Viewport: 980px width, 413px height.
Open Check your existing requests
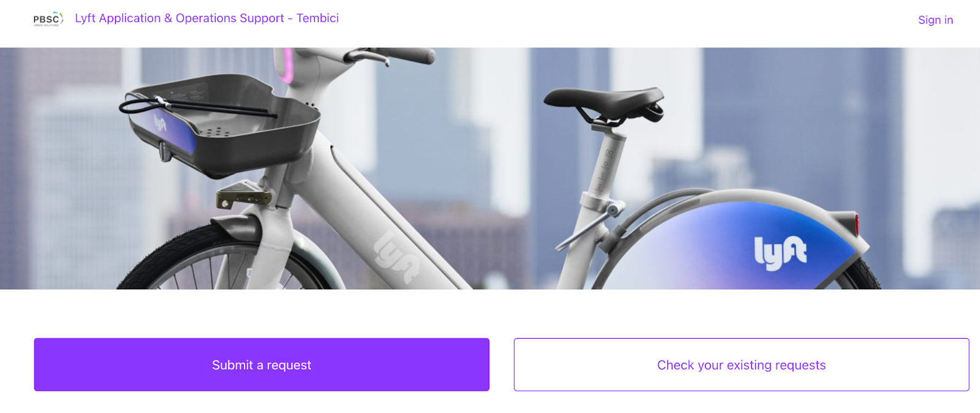(741, 365)
